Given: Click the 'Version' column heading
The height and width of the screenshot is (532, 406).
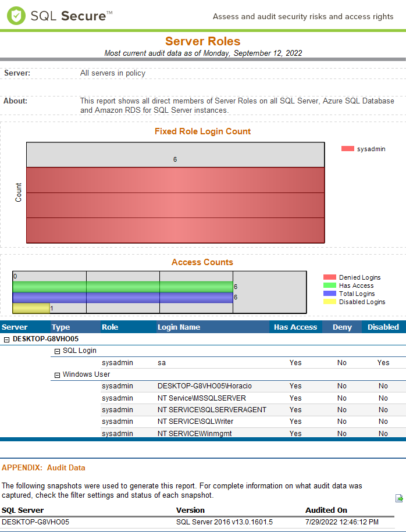Looking at the screenshot, I should [190, 510].
